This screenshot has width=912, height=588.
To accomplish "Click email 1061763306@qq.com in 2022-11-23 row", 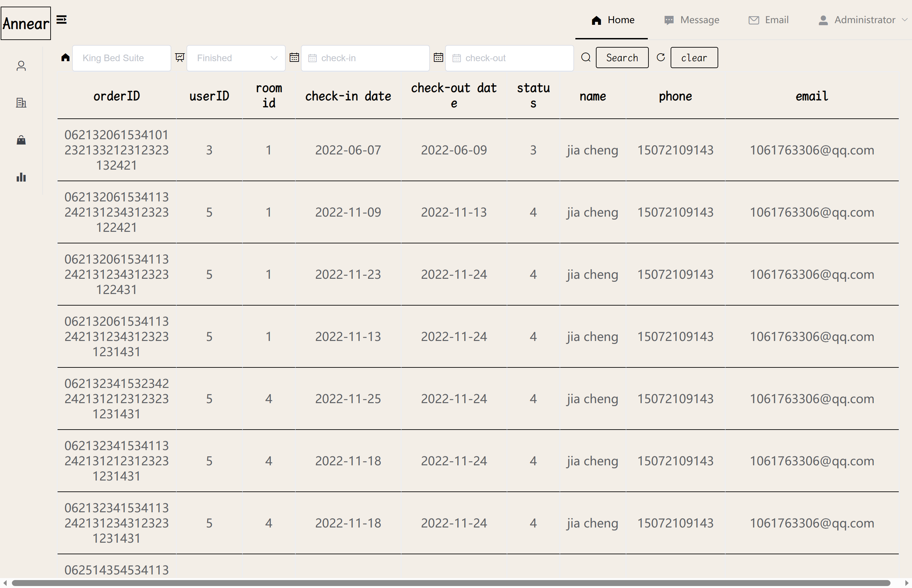I will [811, 274].
